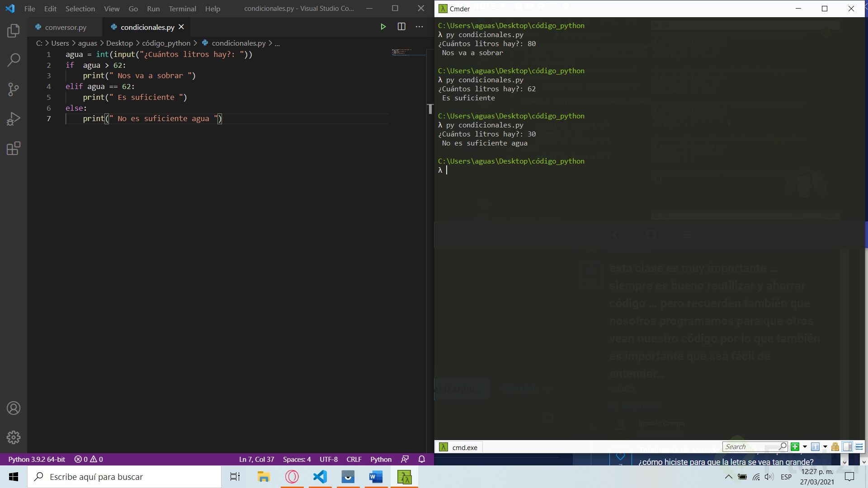Click the magnifier icon in Cmder search
Screen dimensions: 868x488
[x=783, y=446]
